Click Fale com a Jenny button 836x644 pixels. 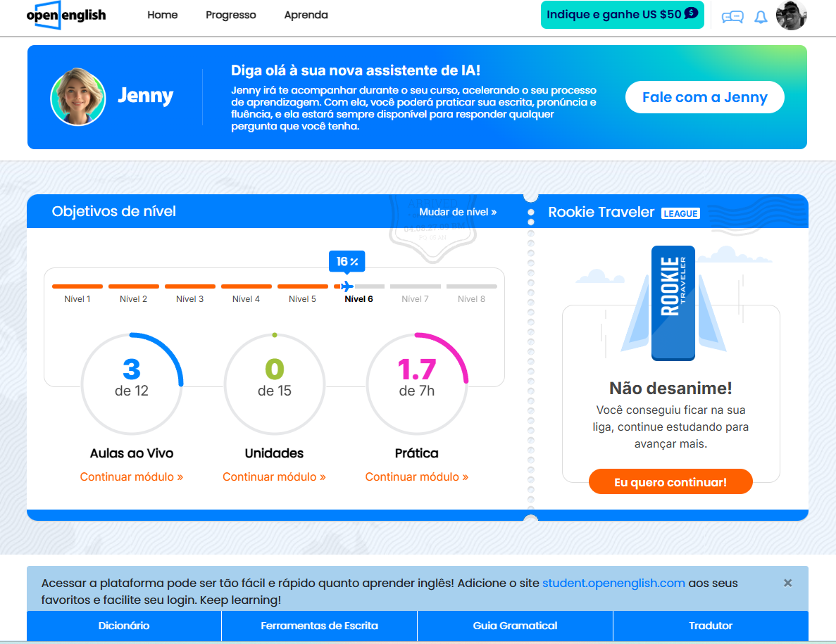[704, 97]
